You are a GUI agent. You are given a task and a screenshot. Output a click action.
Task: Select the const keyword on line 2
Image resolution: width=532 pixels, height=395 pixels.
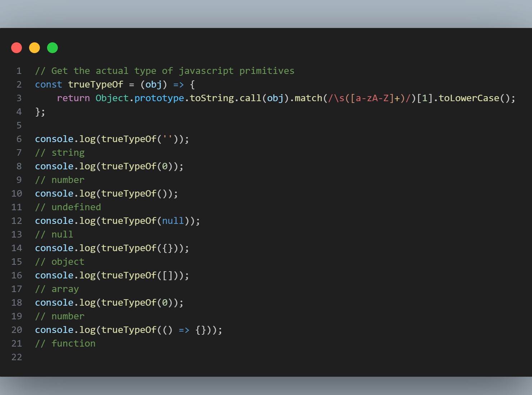tap(48, 85)
